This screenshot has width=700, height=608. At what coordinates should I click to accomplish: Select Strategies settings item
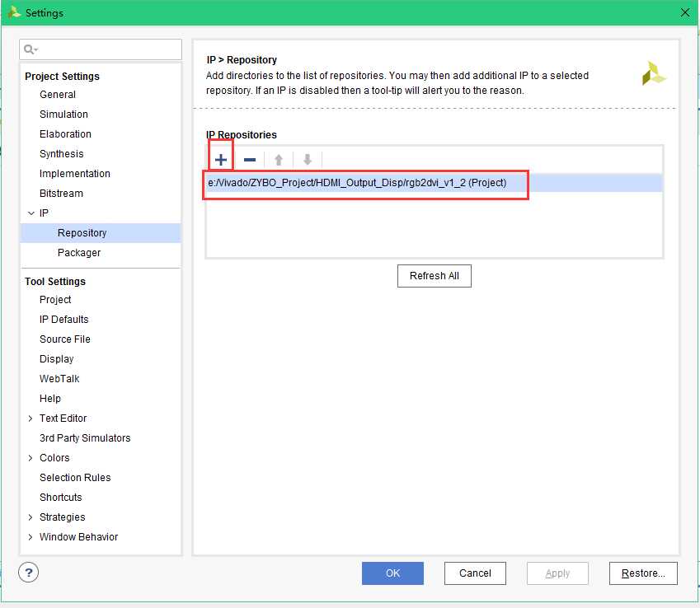click(x=63, y=517)
